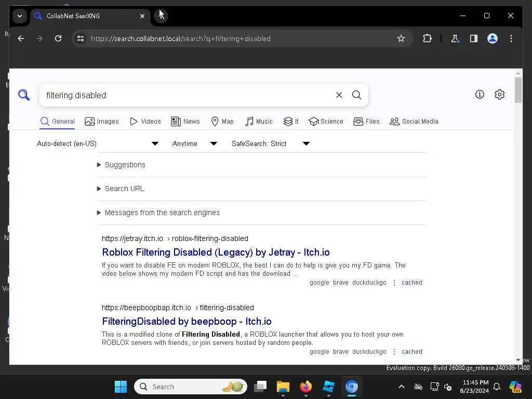Image resolution: width=532 pixels, height=399 pixels.
Task: Open more options dots on beepboop result
Action: pos(394,352)
